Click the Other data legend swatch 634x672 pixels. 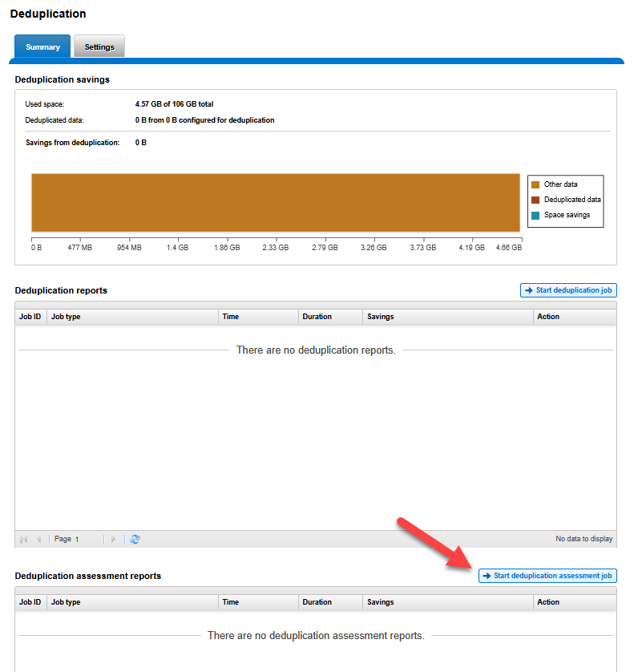pyautogui.click(x=535, y=184)
